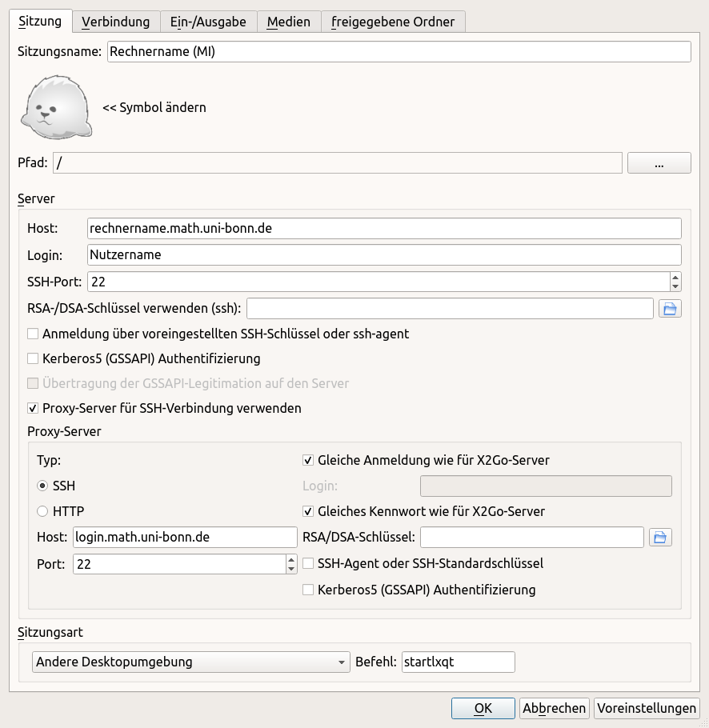Click the path browse '...' button
The width and height of the screenshot is (709, 728).
click(x=659, y=163)
